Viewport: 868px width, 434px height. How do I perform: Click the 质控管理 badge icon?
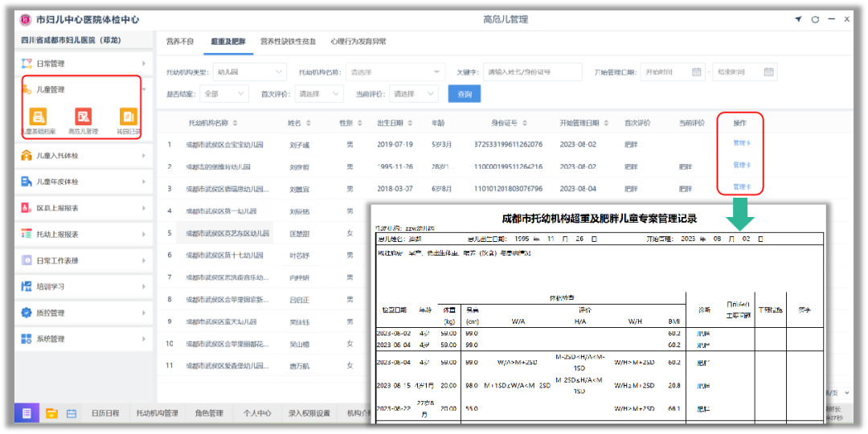(26, 313)
